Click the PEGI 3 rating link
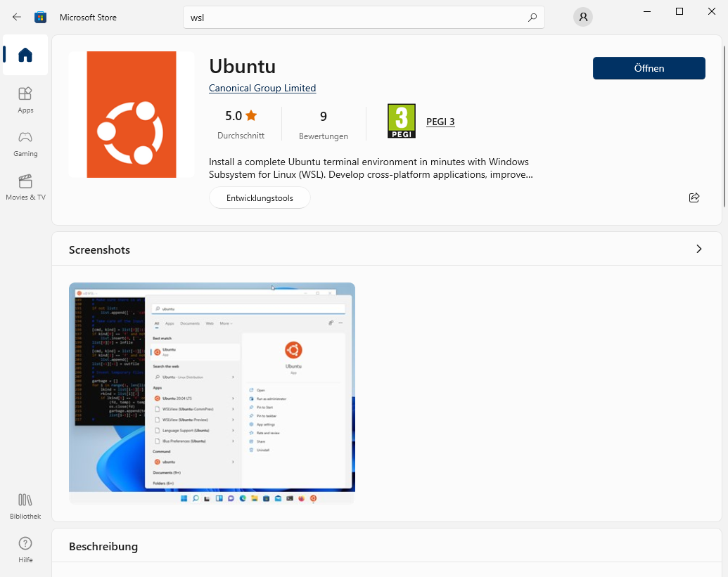 pos(440,122)
